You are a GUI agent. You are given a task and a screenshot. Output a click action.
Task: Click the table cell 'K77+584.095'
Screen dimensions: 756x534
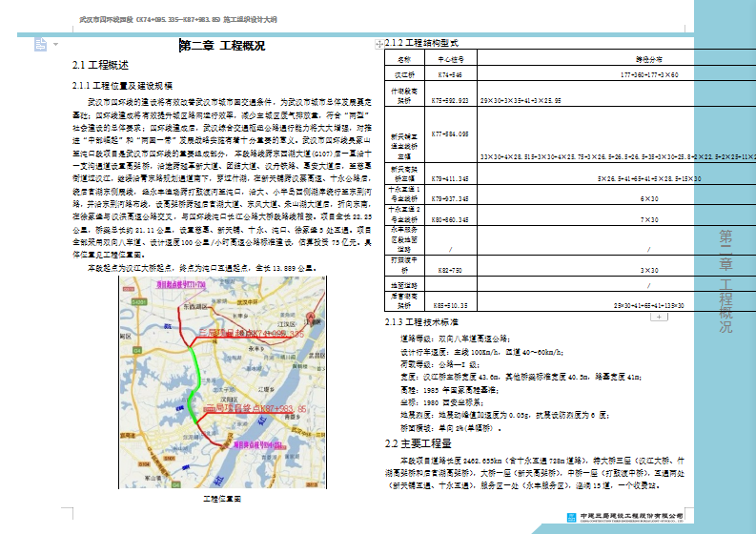click(450, 134)
